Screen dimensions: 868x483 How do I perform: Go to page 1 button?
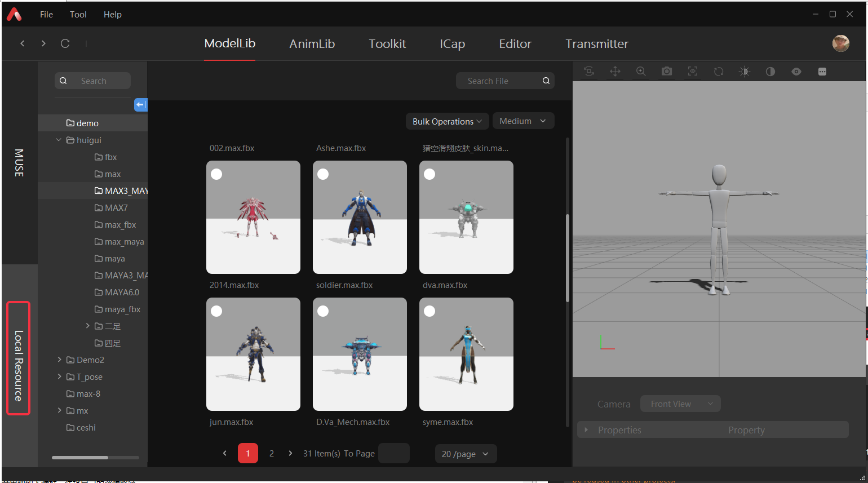[248, 453]
